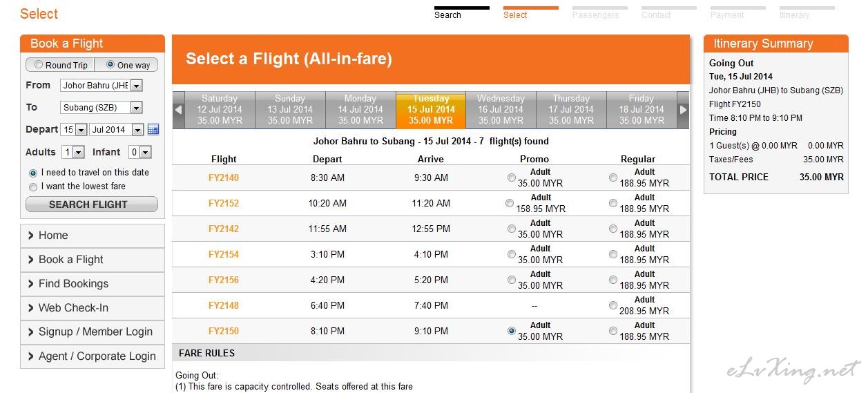Screen dimensions: 868x393
Task: Select Regular 208.95 MYR fare for FY2148
Action: pos(613,305)
